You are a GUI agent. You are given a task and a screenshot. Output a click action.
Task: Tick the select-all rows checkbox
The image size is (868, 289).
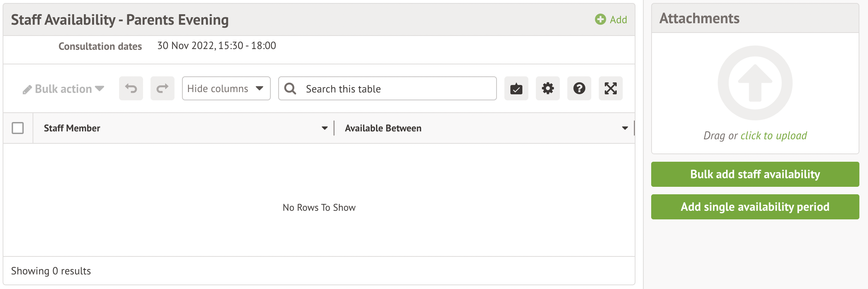(x=18, y=128)
